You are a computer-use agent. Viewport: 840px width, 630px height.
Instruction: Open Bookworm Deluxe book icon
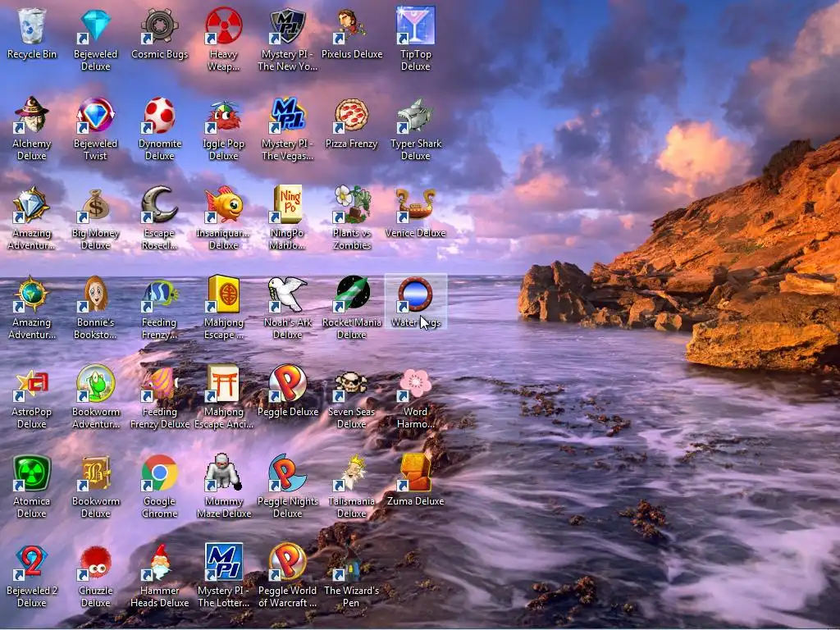coord(95,473)
